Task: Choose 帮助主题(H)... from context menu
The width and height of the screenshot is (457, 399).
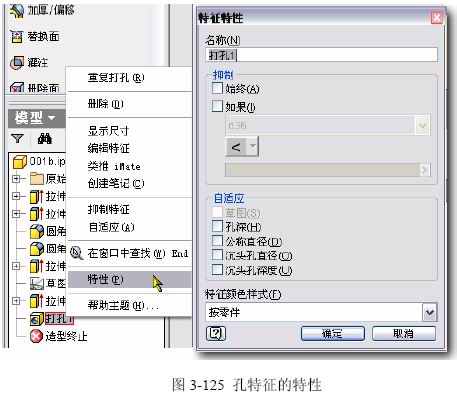Action: (x=130, y=305)
